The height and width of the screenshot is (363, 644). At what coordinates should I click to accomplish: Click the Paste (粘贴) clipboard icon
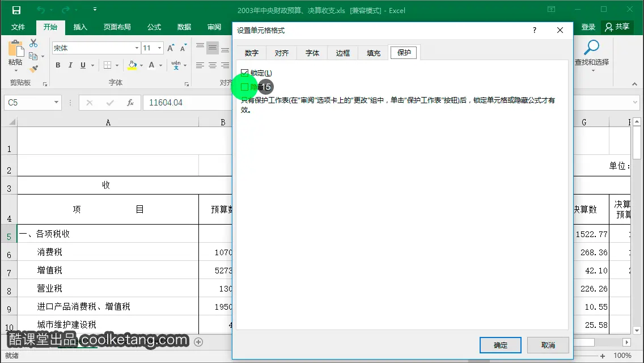pyautogui.click(x=16, y=48)
